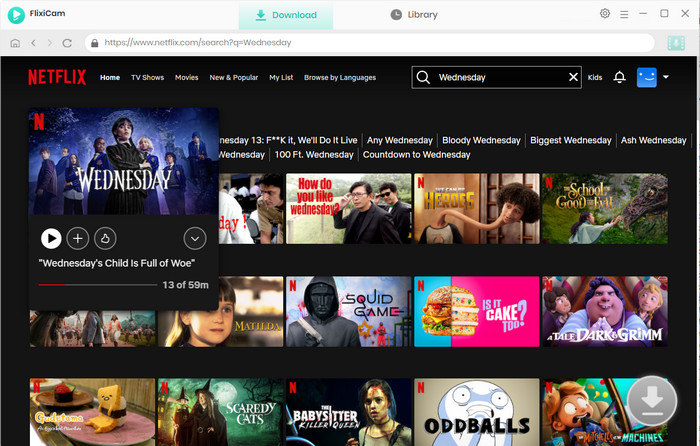This screenshot has width=700, height=446.
Task: Click the Netflix logo
Action: click(57, 77)
